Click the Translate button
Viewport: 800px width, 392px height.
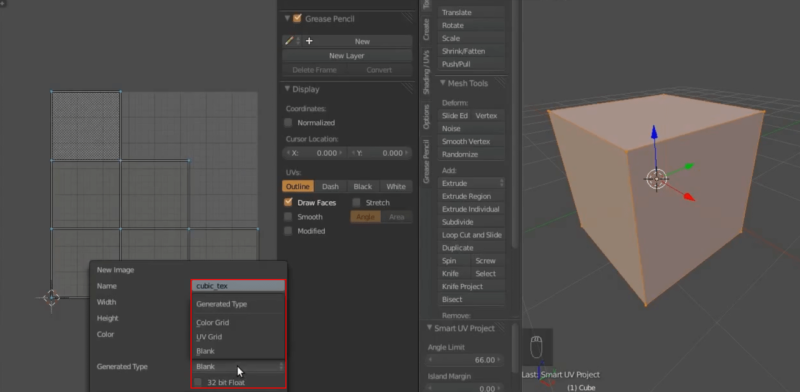[472, 12]
